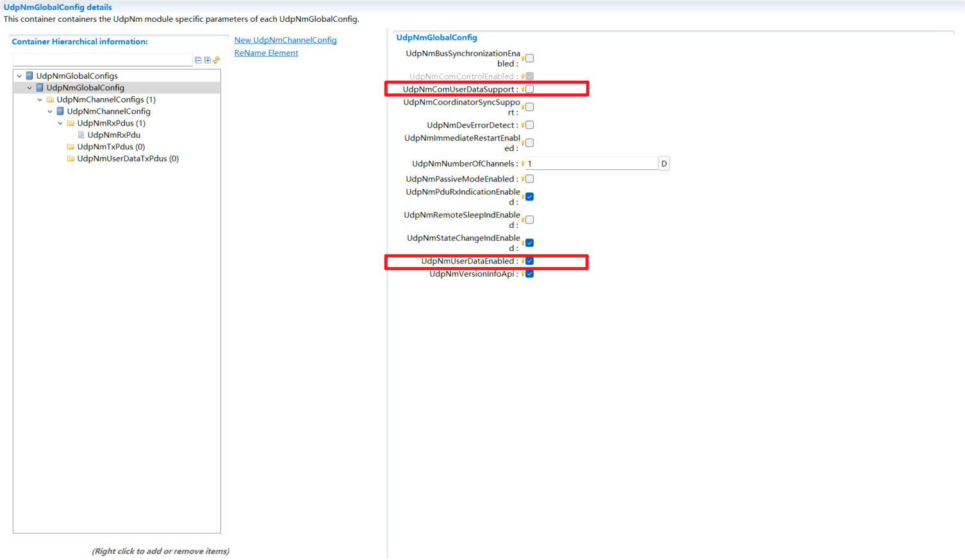Click the UdpNmTxPdus folder icon

click(x=70, y=147)
